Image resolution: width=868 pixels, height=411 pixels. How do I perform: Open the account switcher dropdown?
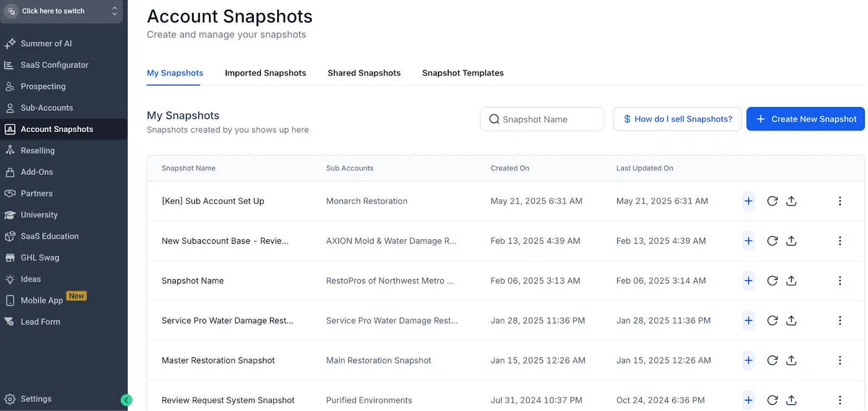61,11
